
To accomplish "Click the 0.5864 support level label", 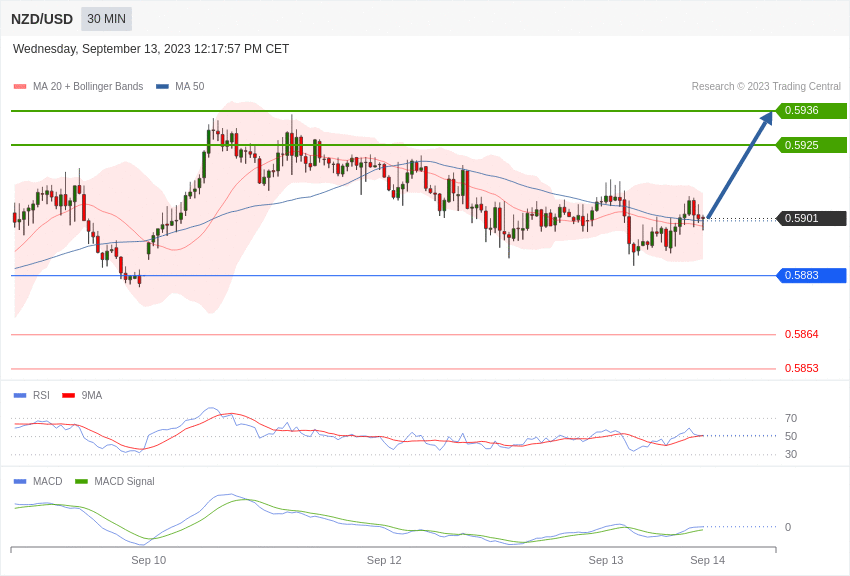I will coord(801,334).
